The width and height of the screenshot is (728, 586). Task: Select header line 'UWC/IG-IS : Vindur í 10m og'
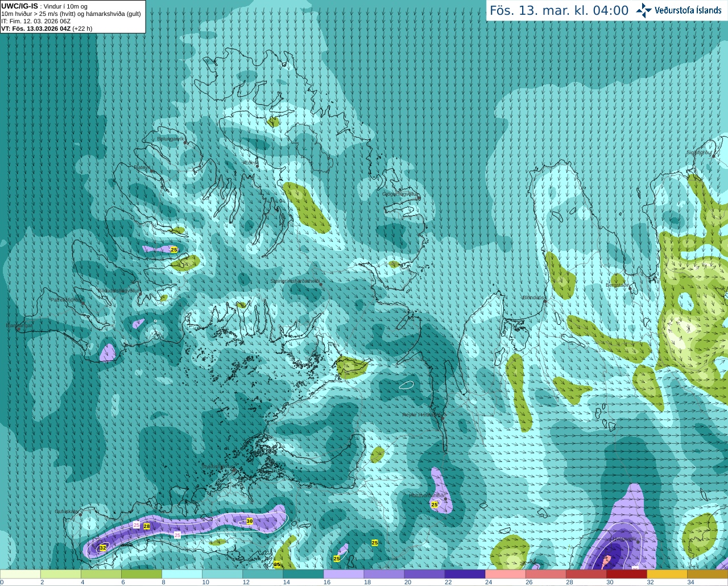point(44,6)
